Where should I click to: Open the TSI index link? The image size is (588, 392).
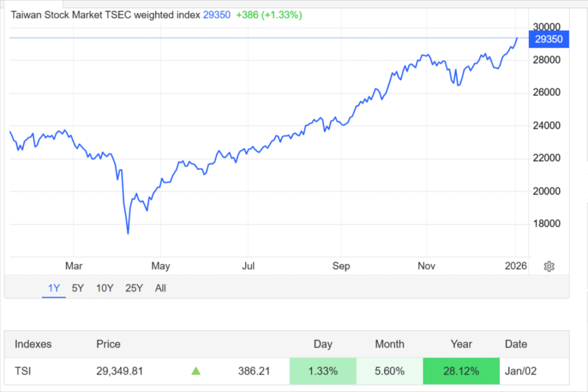tap(23, 371)
